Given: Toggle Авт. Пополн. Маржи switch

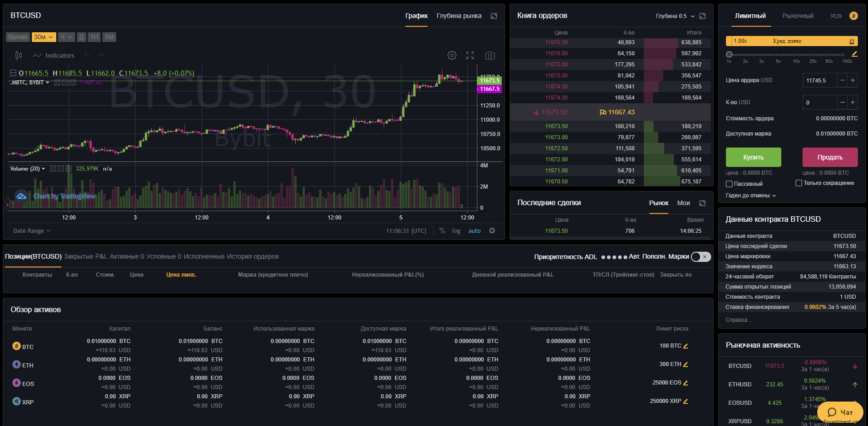Looking at the screenshot, I should [701, 257].
